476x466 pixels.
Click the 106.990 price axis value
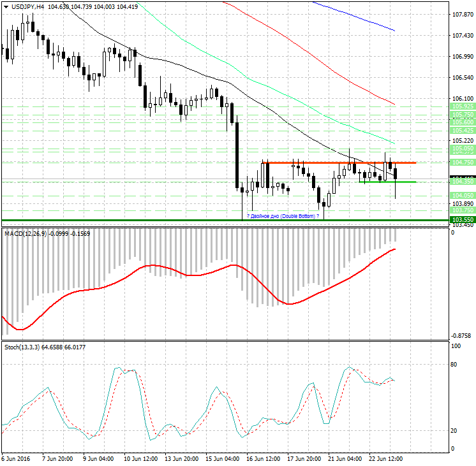click(x=463, y=57)
